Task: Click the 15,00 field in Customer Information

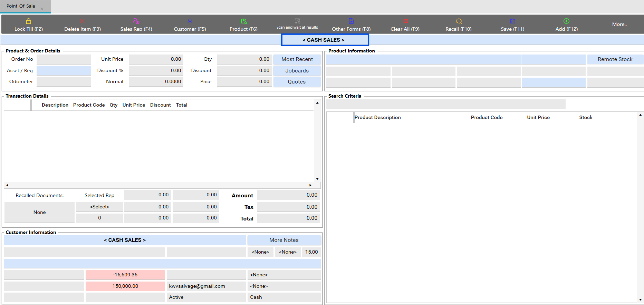Action: pos(311,252)
